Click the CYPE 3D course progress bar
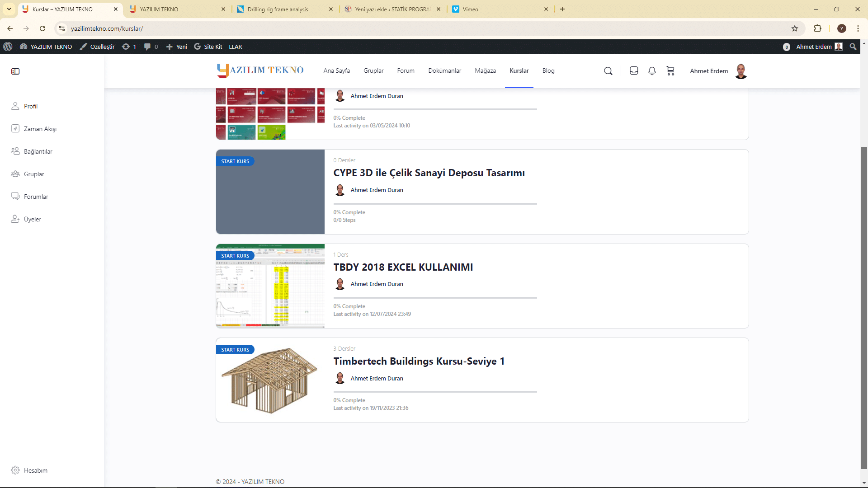Viewport: 868px width, 488px height. click(435, 204)
